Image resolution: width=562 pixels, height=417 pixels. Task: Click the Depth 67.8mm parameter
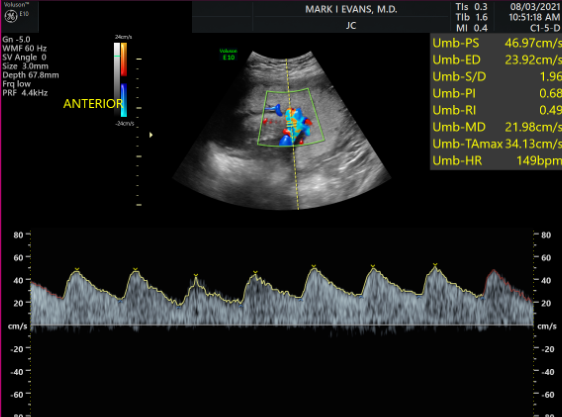click(x=30, y=75)
